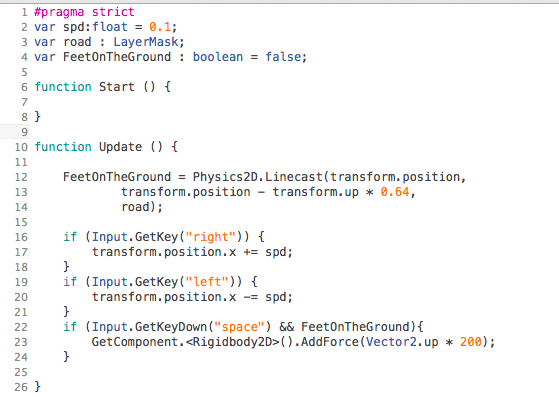Click line number 26 in gutter
Screen dimensions: 559x409
click(21, 387)
